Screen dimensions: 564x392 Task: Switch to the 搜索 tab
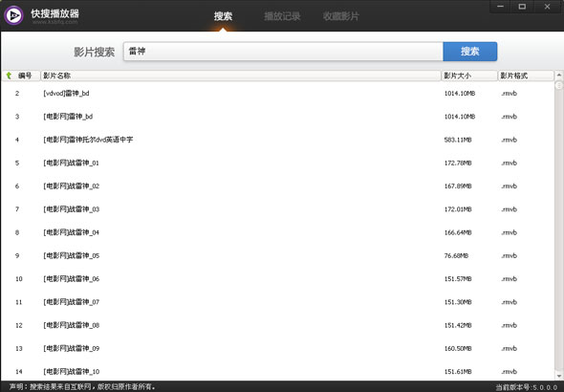pos(223,16)
